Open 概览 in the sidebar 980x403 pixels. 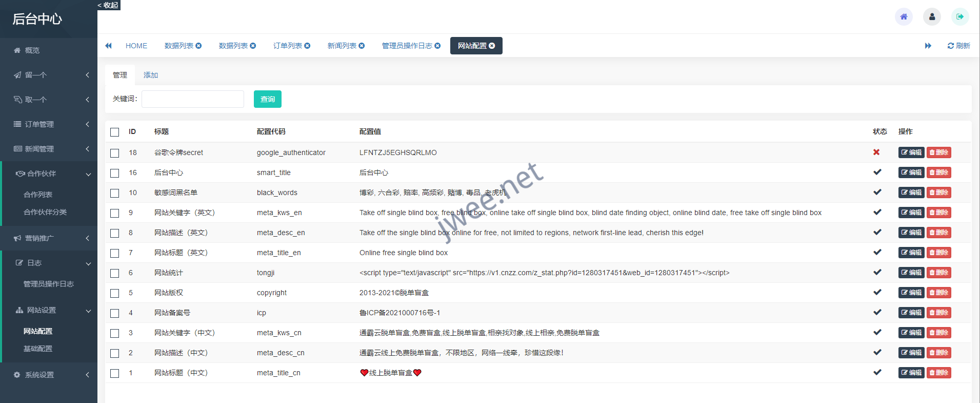click(49, 50)
